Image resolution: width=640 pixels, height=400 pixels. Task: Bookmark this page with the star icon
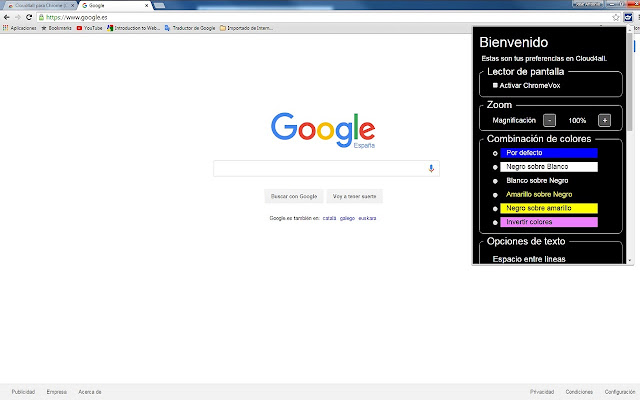616,17
